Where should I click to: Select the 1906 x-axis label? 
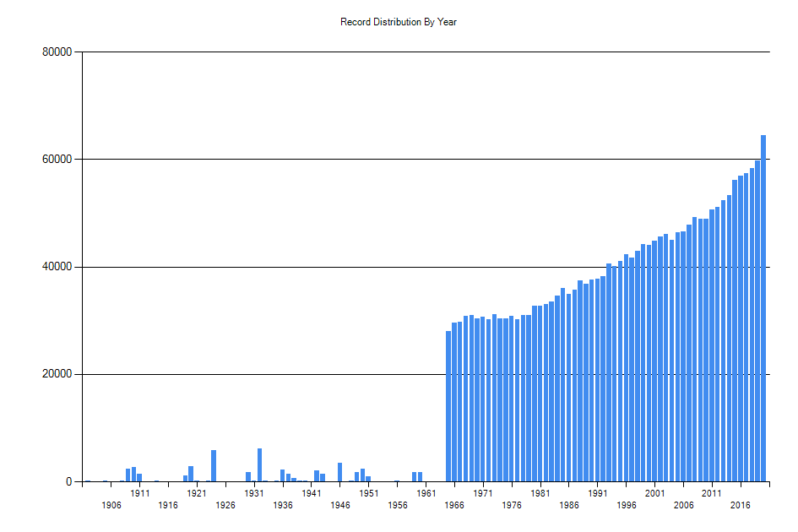click(111, 505)
